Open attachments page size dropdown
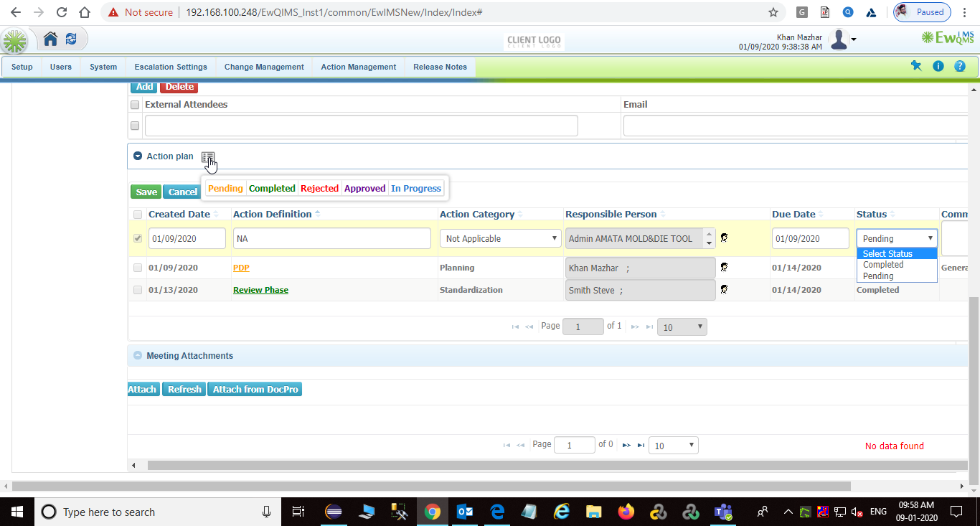 coord(674,446)
